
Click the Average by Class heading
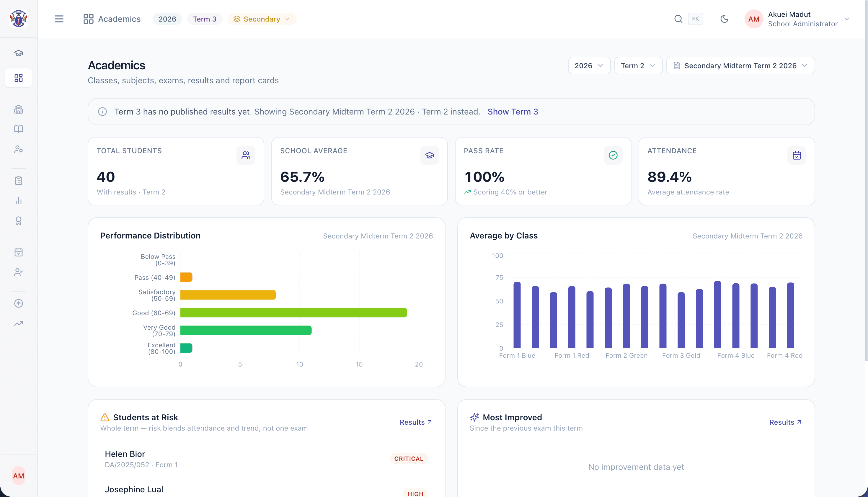504,236
